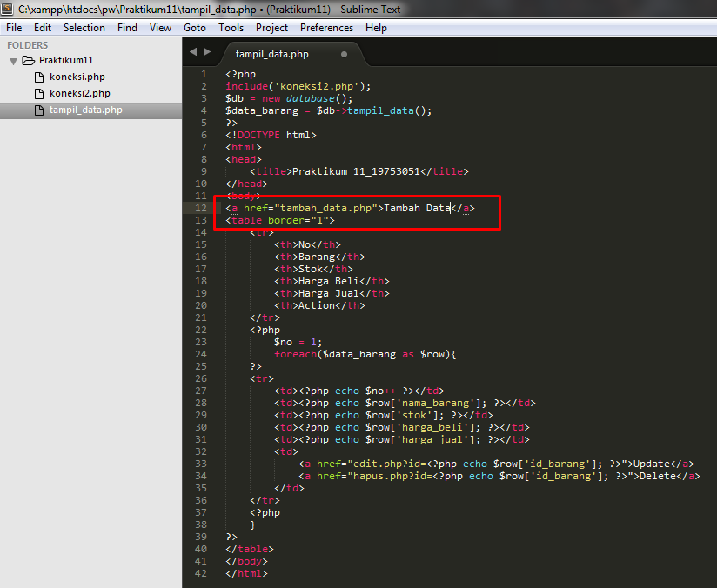Click 'Tambah Data' link text in code
The height and width of the screenshot is (588, 717).
417,208
